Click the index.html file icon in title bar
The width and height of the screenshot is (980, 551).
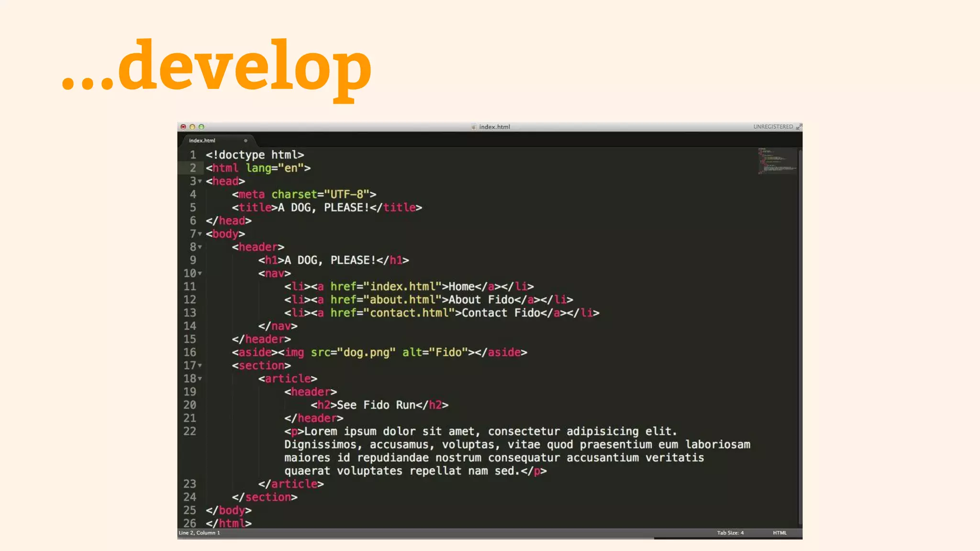[x=474, y=127]
